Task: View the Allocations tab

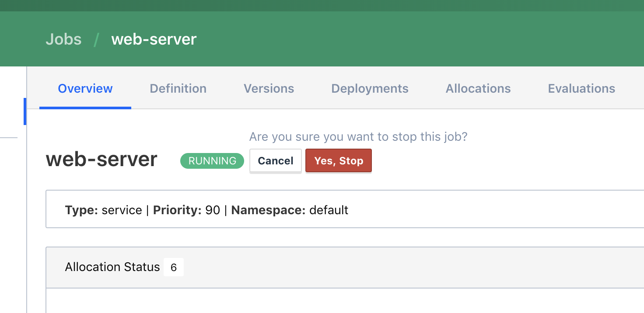Action: coord(478,89)
